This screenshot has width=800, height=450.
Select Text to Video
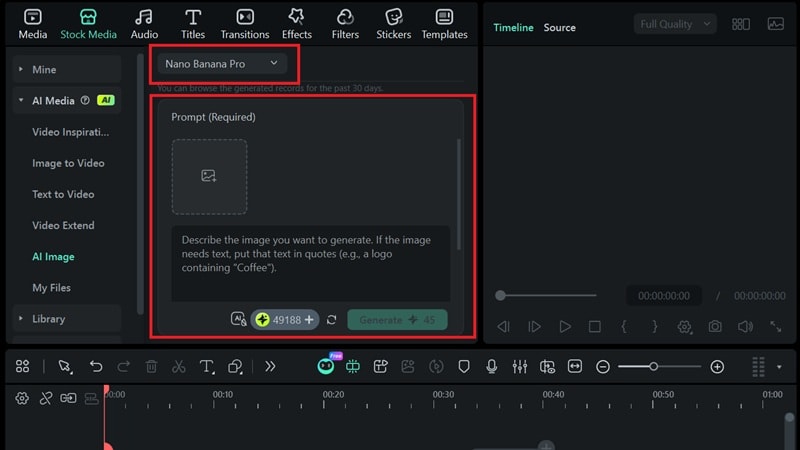63,194
